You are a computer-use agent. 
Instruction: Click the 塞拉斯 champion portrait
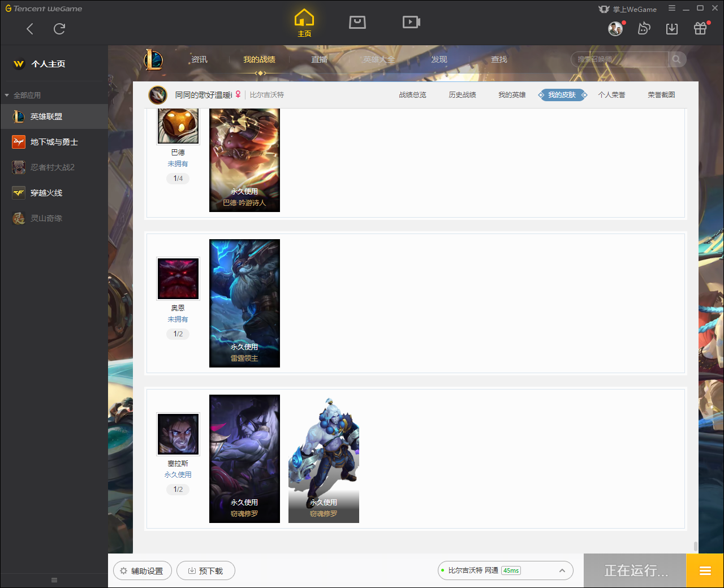click(x=178, y=434)
